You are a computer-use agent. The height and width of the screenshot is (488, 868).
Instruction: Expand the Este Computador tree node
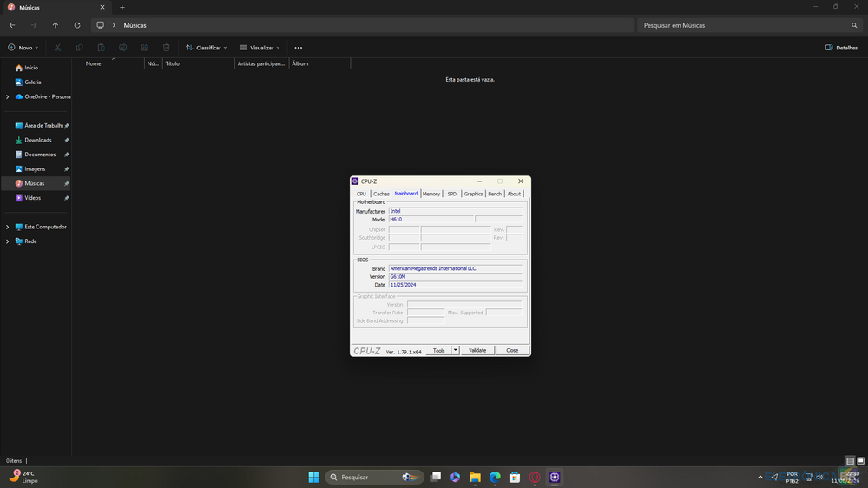pyautogui.click(x=7, y=227)
